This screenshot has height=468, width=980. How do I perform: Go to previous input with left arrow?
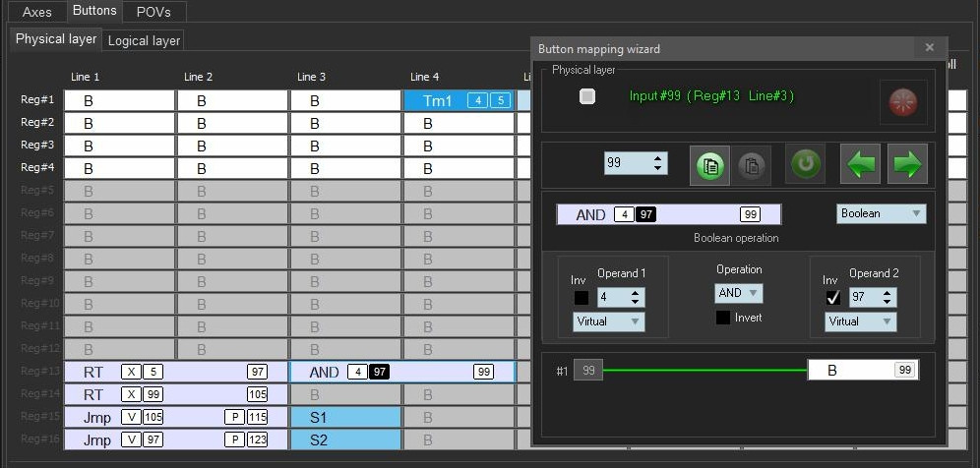[x=860, y=164]
